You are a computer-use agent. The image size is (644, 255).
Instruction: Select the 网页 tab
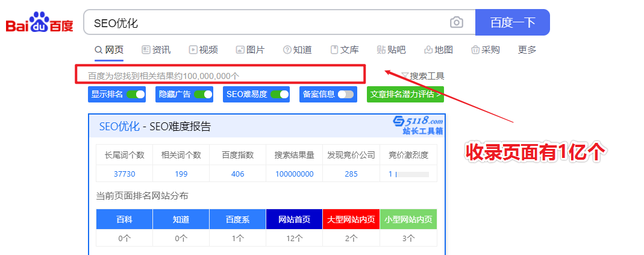click(x=109, y=50)
